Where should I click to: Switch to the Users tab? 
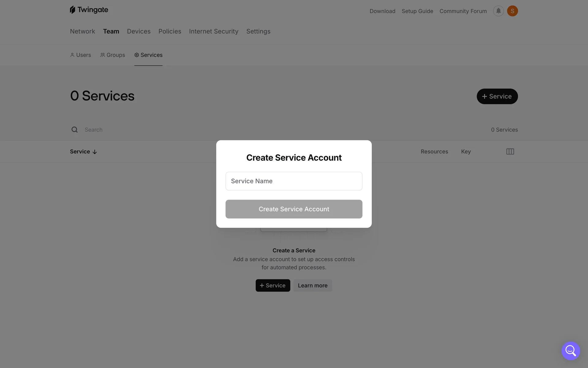click(81, 55)
